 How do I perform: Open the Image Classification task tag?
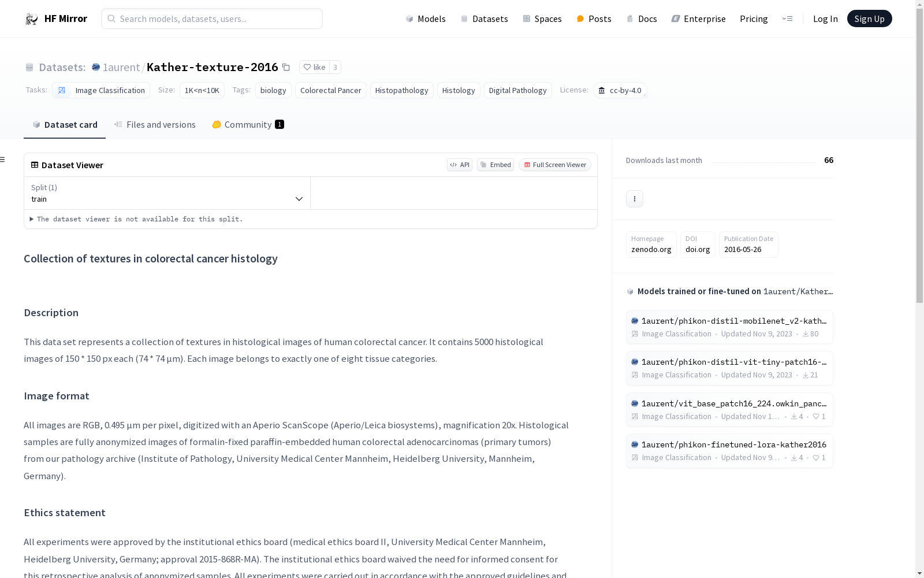pos(101,90)
